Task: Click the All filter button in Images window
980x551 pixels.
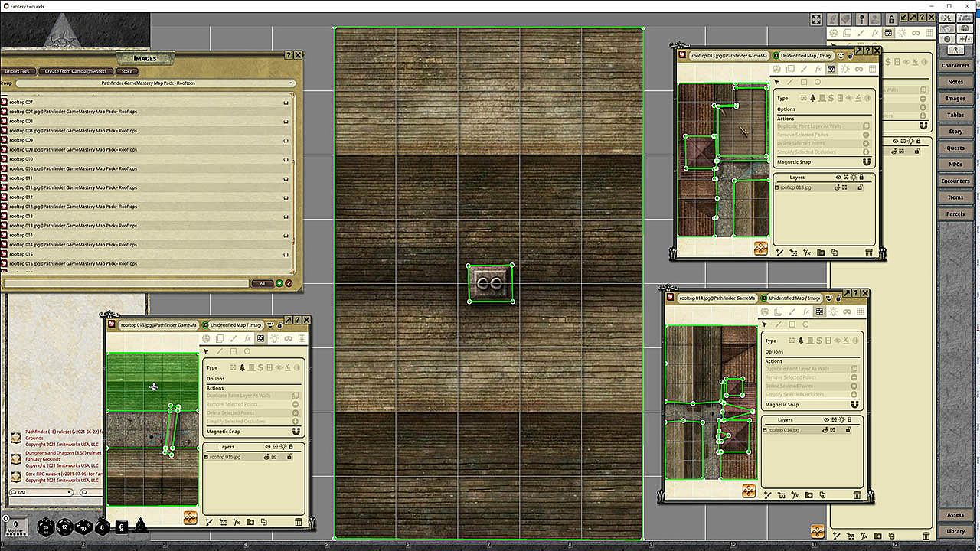Action: 262,283
